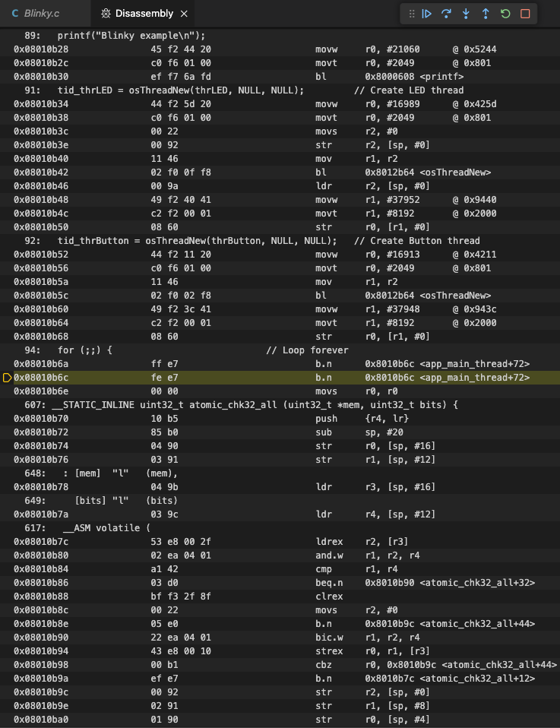This screenshot has width=560, height=728.
Task: Click ldrex r2, [r3] instruction
Action: click(x=280, y=542)
